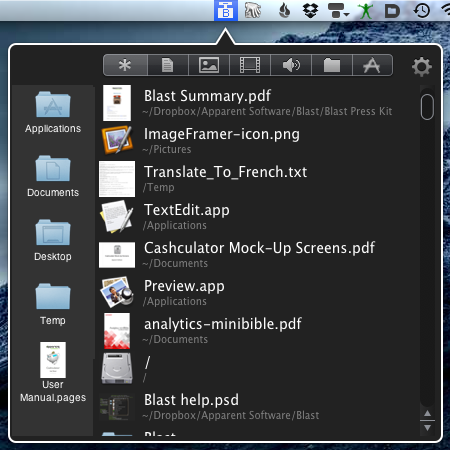This screenshot has height=450, width=450.
Task: Open the Applications sidebar folder
Action: tap(53, 113)
